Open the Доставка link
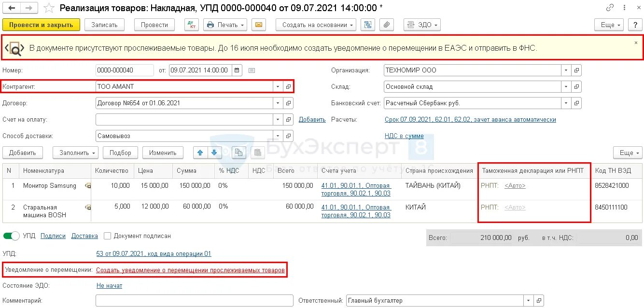 click(x=84, y=236)
